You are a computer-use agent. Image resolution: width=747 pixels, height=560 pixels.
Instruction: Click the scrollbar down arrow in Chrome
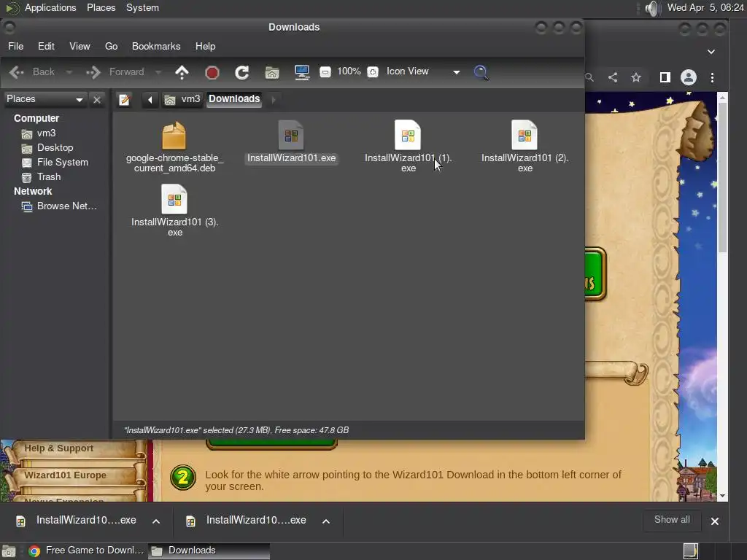[x=722, y=496]
